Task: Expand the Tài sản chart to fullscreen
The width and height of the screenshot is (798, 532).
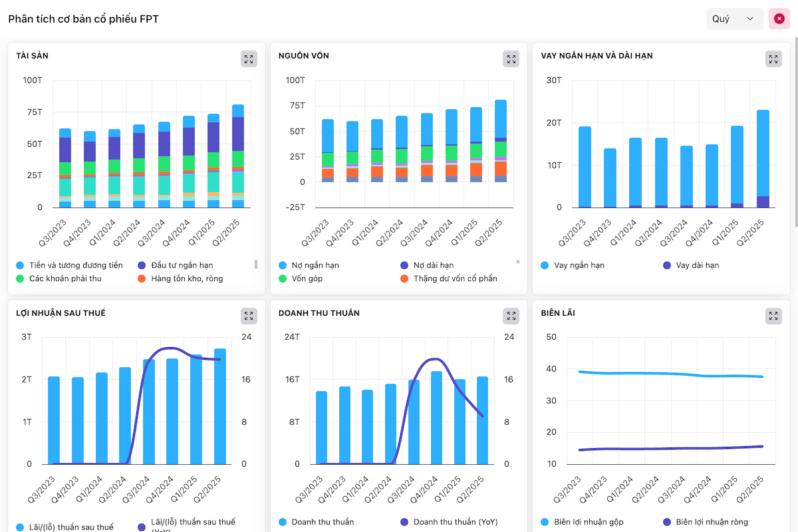Action: tap(249, 59)
